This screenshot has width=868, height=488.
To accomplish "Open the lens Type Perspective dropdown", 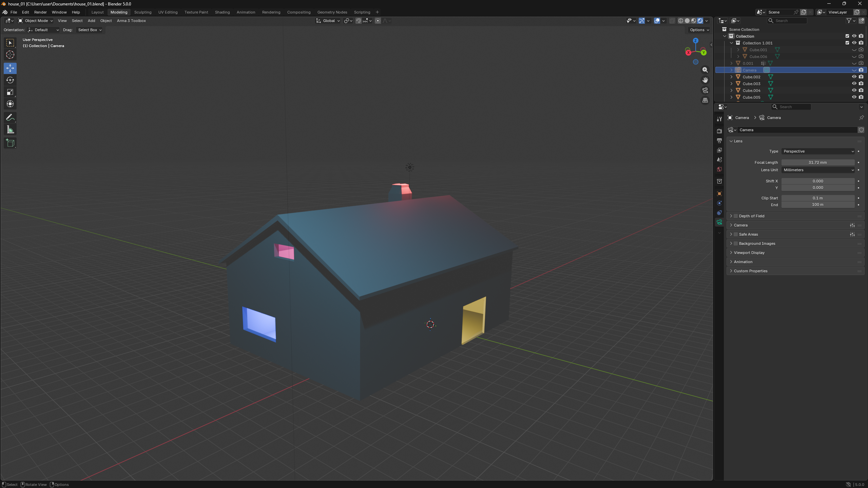I will pyautogui.click(x=818, y=151).
